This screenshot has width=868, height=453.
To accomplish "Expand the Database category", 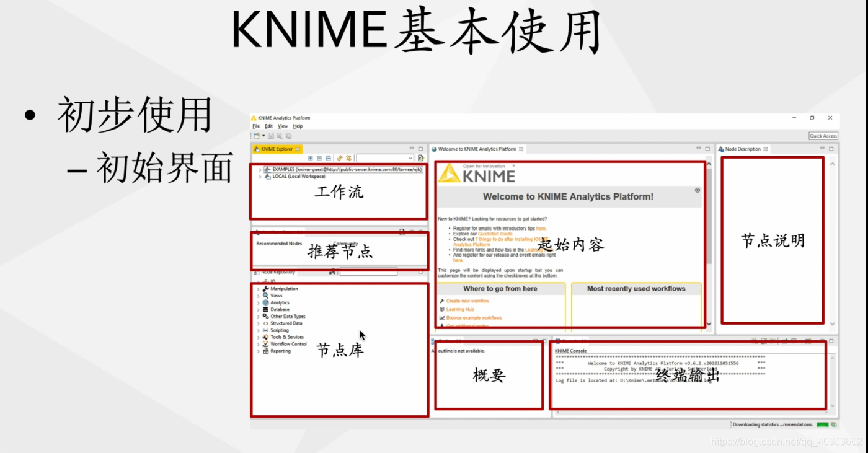I will click(259, 309).
